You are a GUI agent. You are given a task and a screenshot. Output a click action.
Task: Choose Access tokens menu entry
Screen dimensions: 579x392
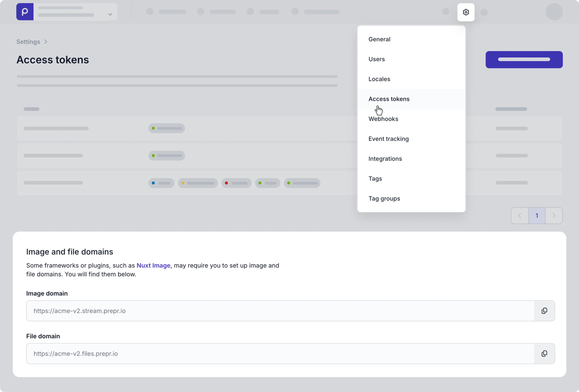pyautogui.click(x=389, y=99)
